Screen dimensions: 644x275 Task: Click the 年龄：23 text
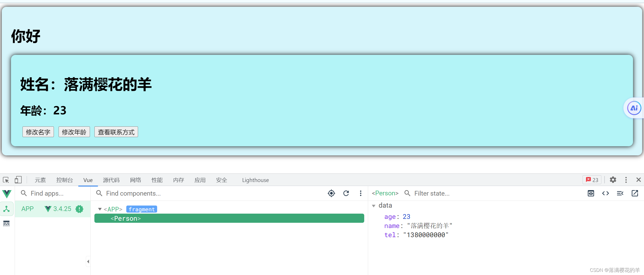[43, 110]
